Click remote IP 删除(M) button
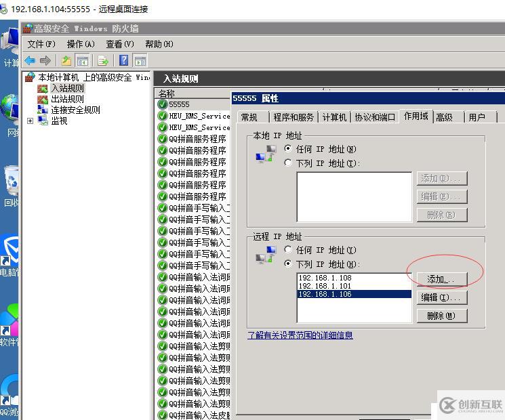Screen dimensions: 505x420 [441, 316]
